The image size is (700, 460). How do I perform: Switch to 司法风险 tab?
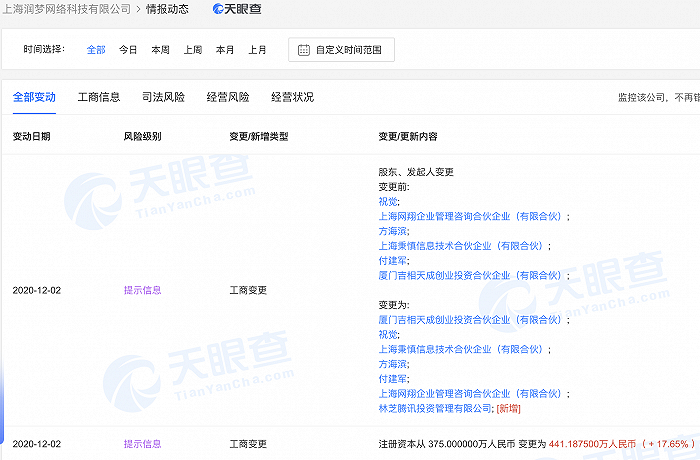pos(163,97)
